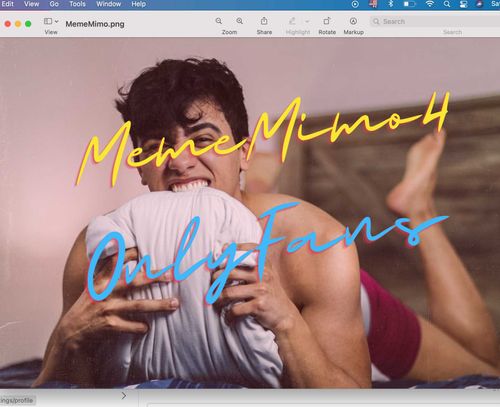Open the Window menu
This screenshot has height=407, width=500.
tap(108, 4)
